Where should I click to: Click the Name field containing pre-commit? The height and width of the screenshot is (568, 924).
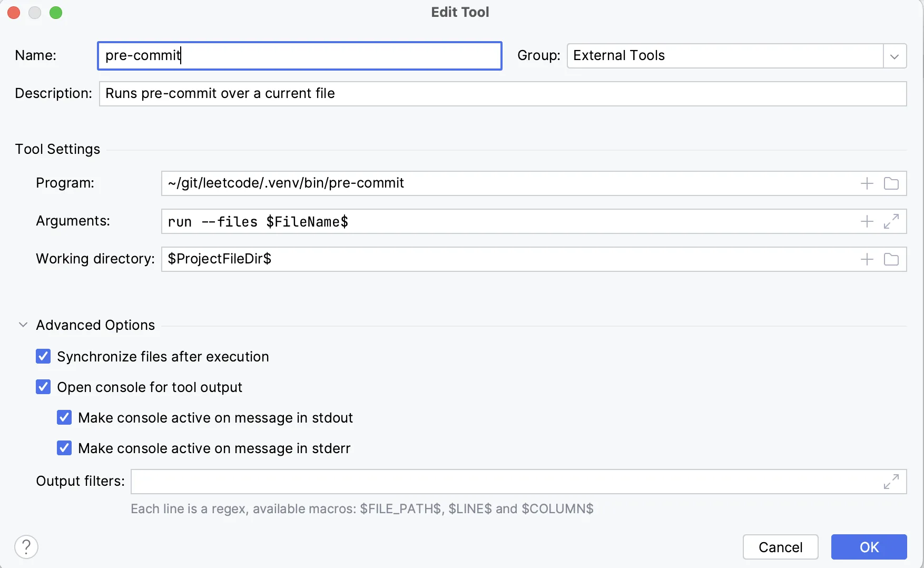coord(299,56)
